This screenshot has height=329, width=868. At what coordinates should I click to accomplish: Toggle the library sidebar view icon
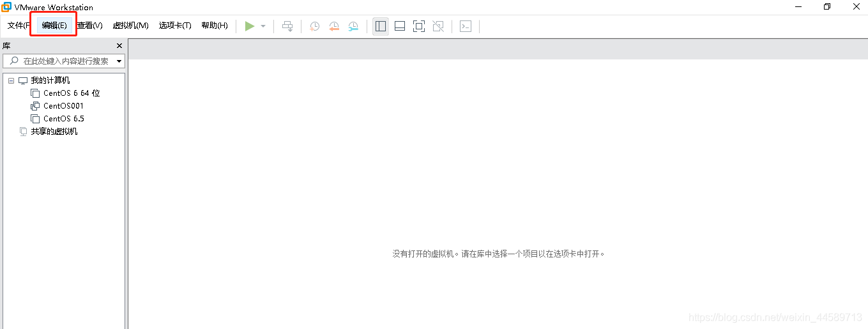pos(381,26)
